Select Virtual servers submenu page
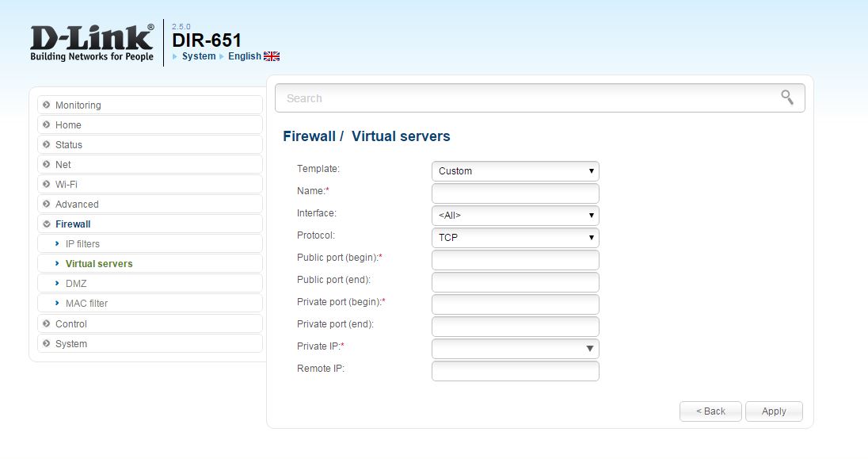 [x=150, y=263]
